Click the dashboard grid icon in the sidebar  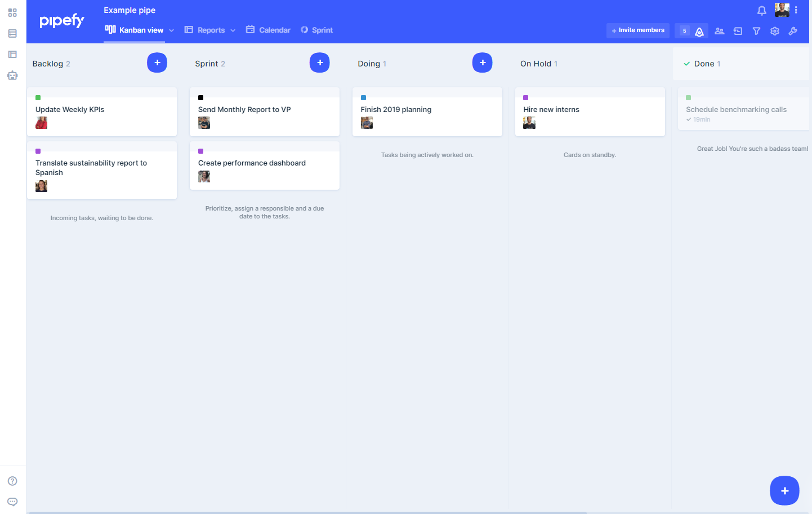pos(12,12)
